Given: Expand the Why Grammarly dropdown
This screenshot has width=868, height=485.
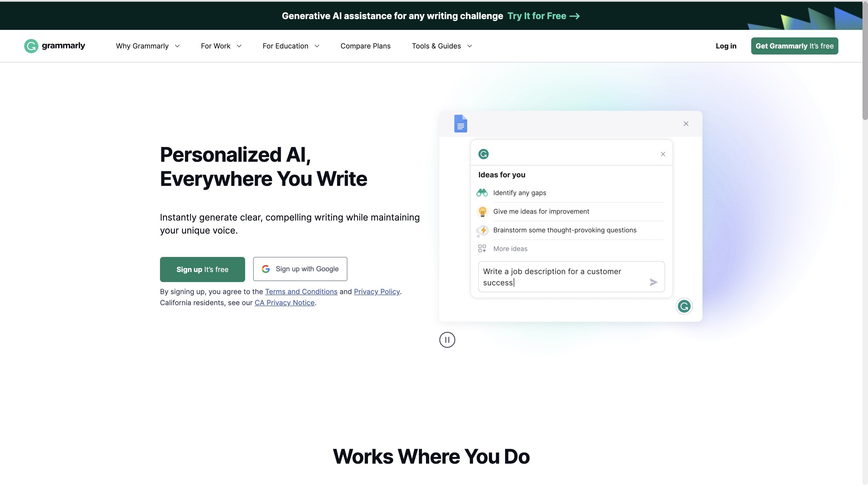Looking at the screenshot, I should 148,46.
